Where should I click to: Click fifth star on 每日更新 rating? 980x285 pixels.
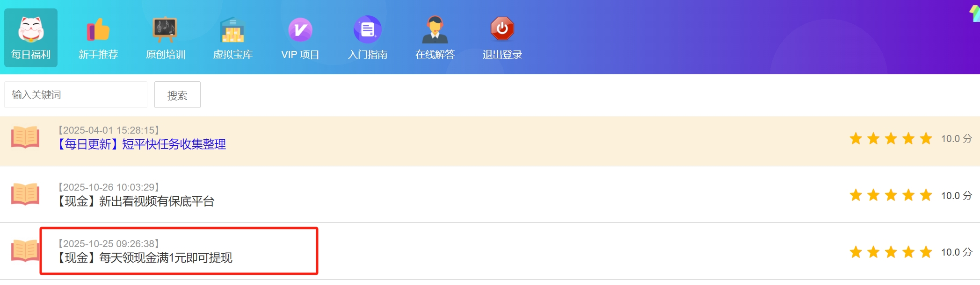pos(926,139)
